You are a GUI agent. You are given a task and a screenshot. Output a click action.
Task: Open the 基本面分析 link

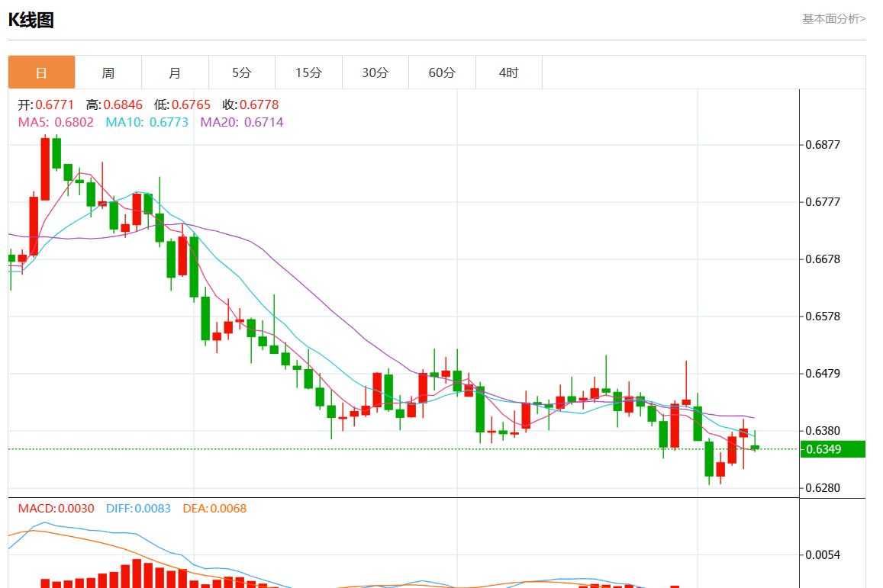(x=833, y=19)
